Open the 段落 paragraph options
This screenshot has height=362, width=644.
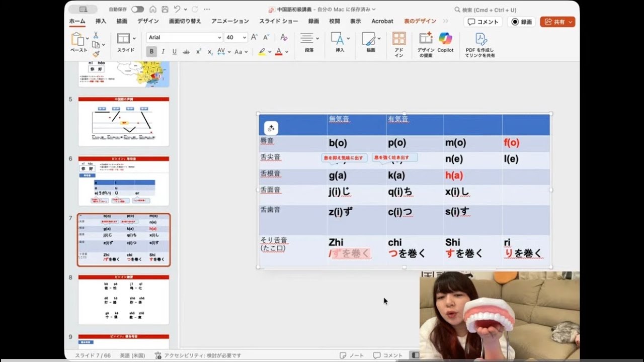click(x=309, y=43)
